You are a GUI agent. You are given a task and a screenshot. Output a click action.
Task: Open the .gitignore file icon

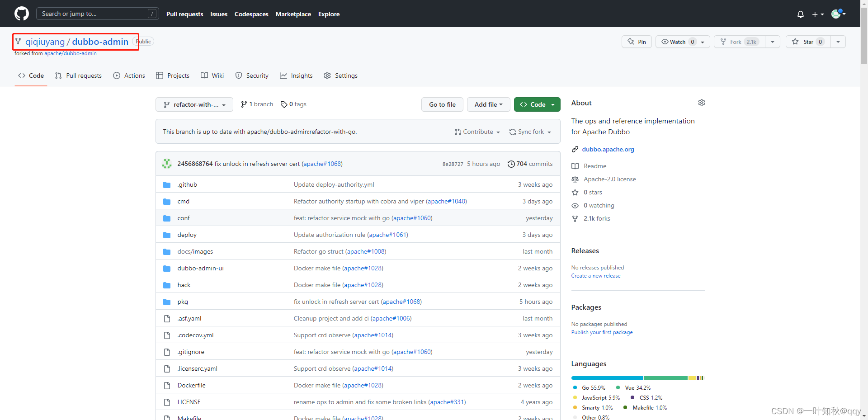coord(167,352)
